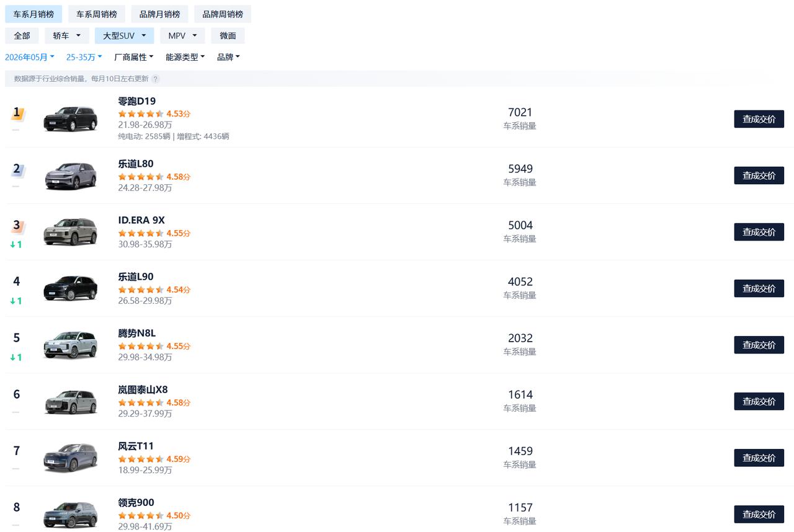This screenshot has height=532, width=794.
Task: Click the 21.98-26.98万 price range text
Action: [145, 125]
